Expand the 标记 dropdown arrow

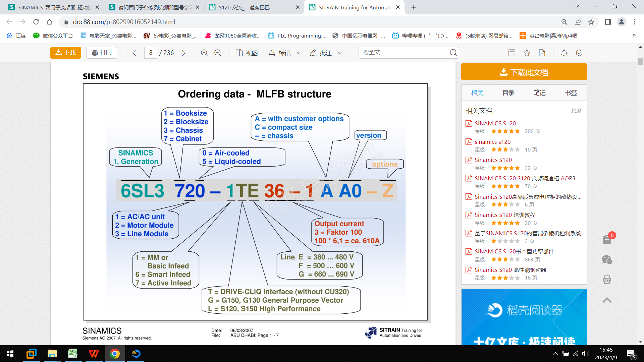(299, 53)
